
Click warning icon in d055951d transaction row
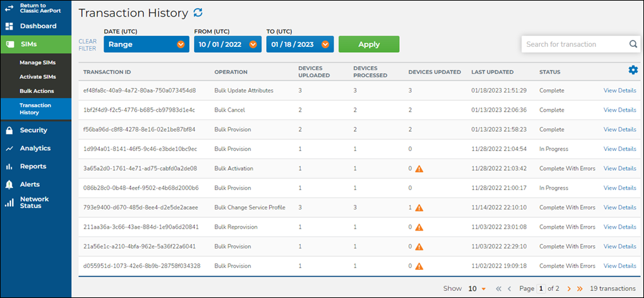click(418, 266)
